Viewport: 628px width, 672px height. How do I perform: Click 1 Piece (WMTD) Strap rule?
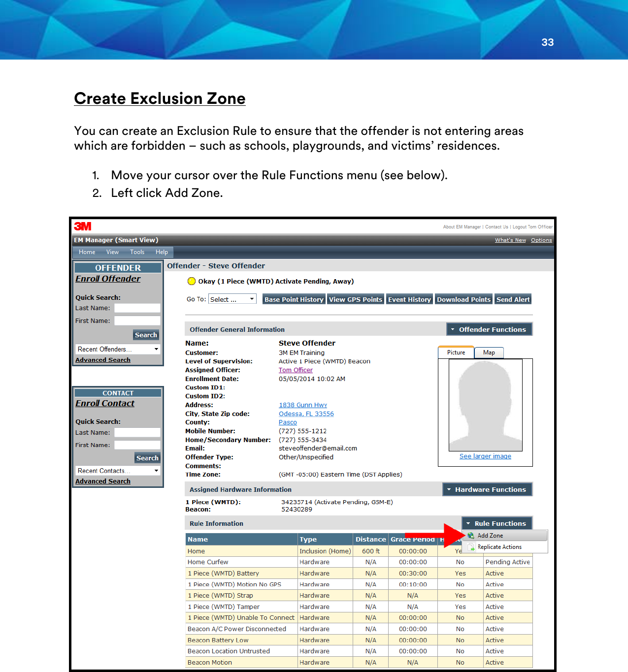(x=220, y=596)
